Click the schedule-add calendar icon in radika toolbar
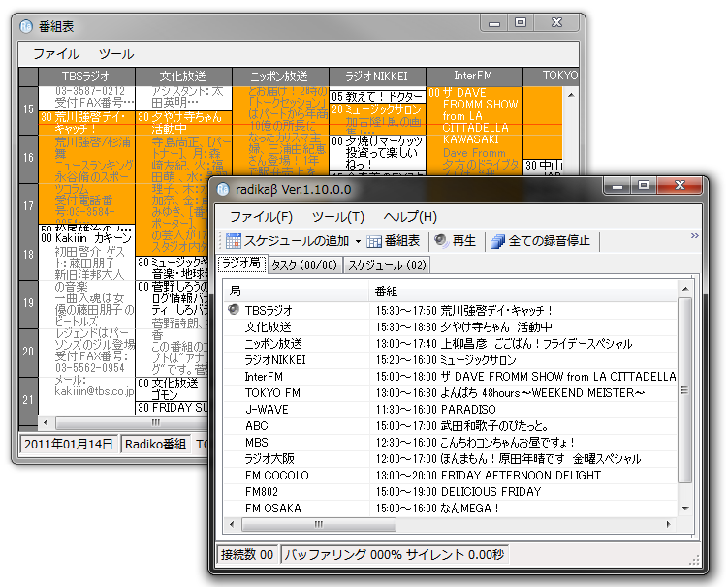The height and width of the screenshot is (587, 728). click(x=233, y=241)
